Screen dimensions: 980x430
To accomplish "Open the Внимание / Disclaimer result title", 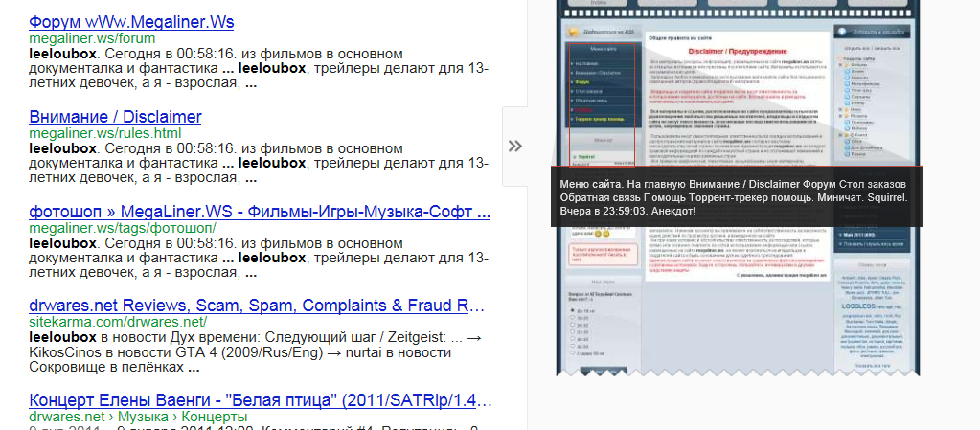I will coord(115,118).
